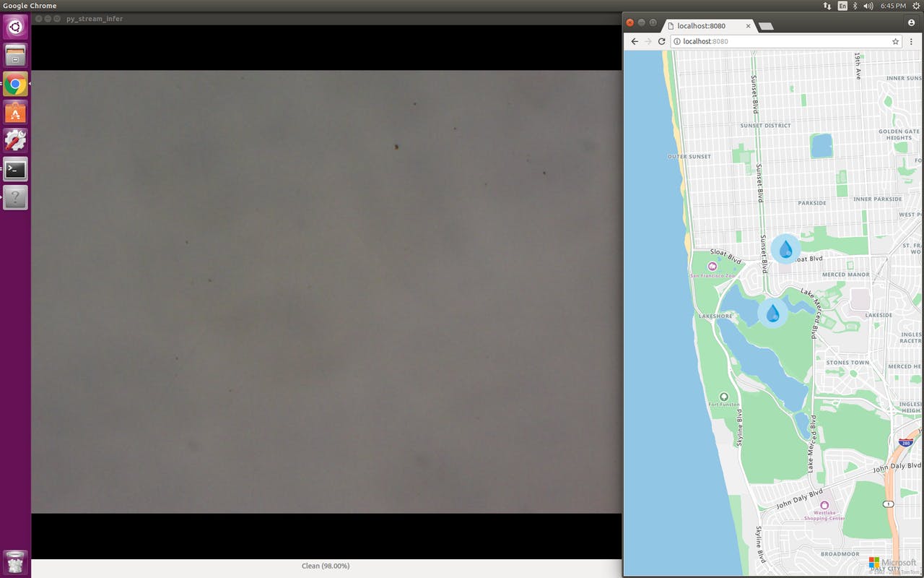Image resolution: width=924 pixels, height=578 pixels.
Task: Click the GOLDEN GATE HEIGHTS map label
Action: coord(899,134)
